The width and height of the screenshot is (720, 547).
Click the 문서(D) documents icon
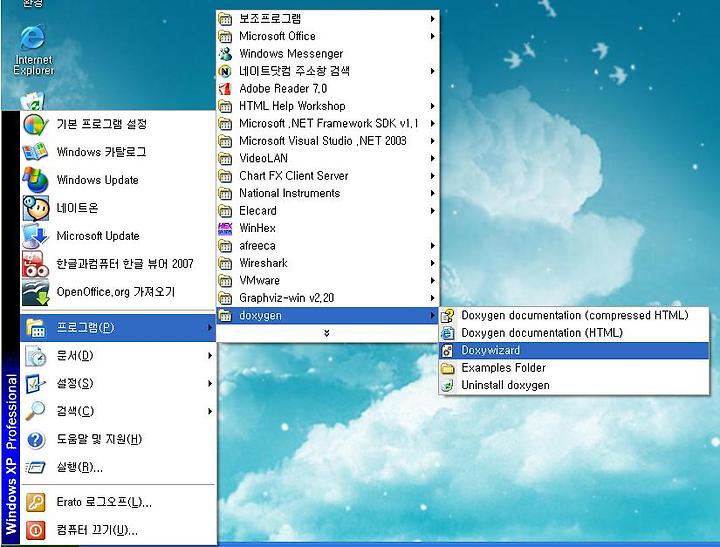pyautogui.click(x=35, y=355)
